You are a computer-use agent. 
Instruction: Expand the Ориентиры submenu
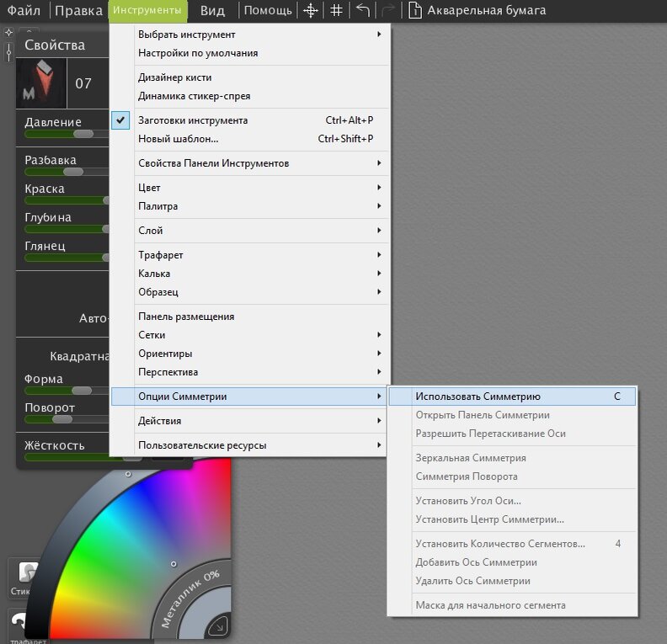(x=250, y=354)
